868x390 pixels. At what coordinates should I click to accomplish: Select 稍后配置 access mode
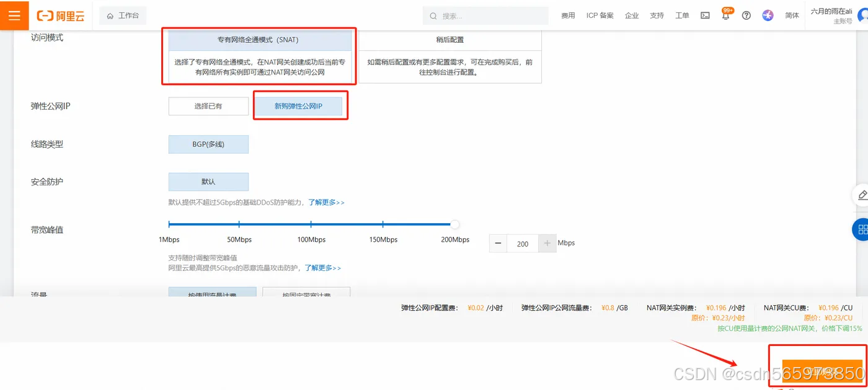[450, 57]
